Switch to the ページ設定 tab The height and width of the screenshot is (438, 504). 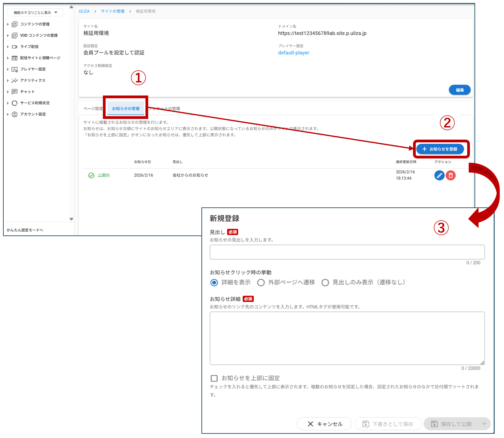(93, 109)
